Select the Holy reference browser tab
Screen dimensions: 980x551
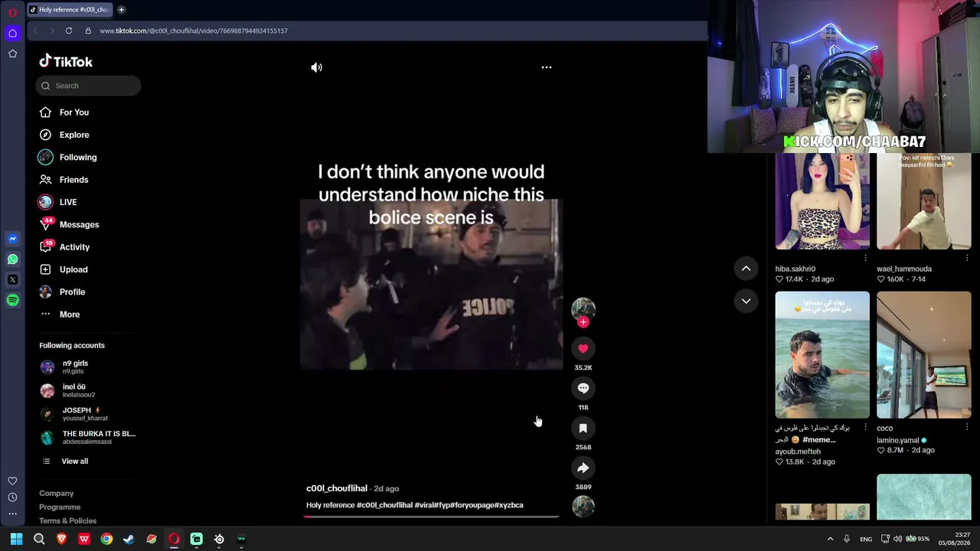point(69,10)
